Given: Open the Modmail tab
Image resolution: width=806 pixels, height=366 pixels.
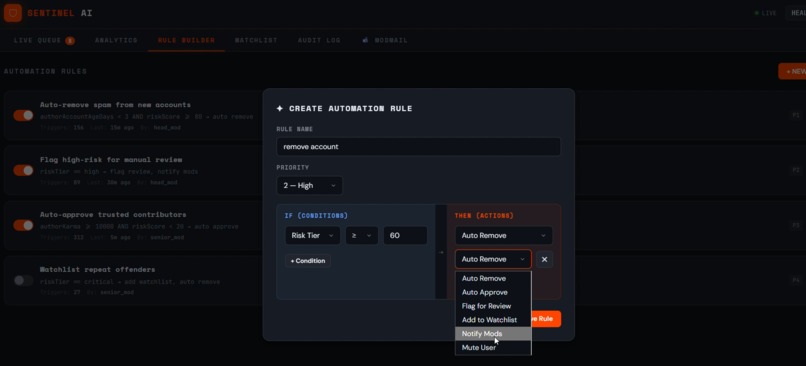Looking at the screenshot, I should 385,40.
